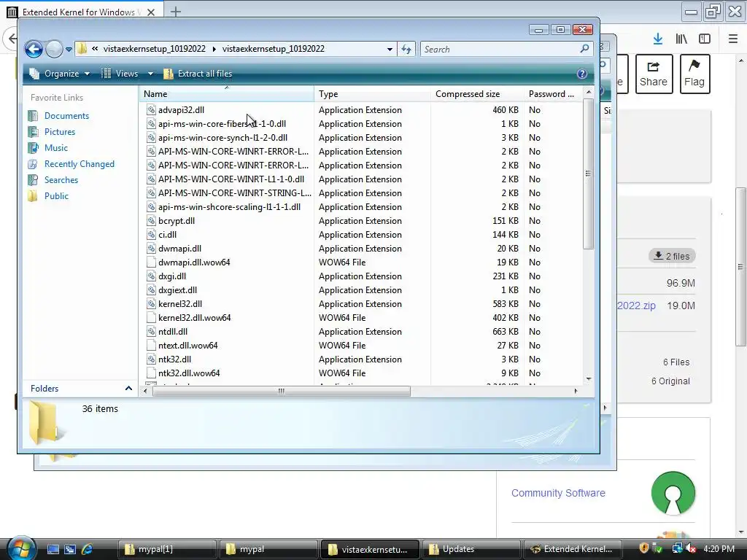Open the Organize menu
The height and width of the screenshot is (560, 747).
(x=60, y=74)
